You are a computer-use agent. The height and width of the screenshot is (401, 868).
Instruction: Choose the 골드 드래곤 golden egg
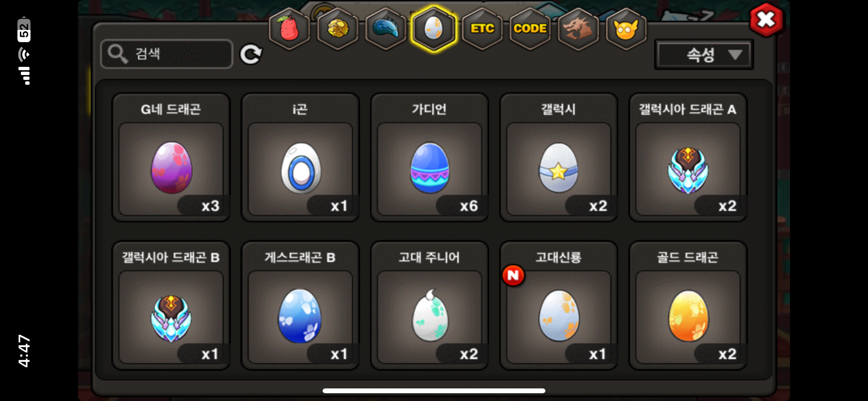click(688, 306)
